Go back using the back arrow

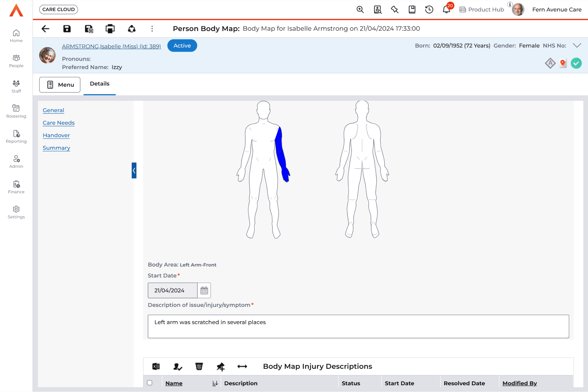point(45,29)
